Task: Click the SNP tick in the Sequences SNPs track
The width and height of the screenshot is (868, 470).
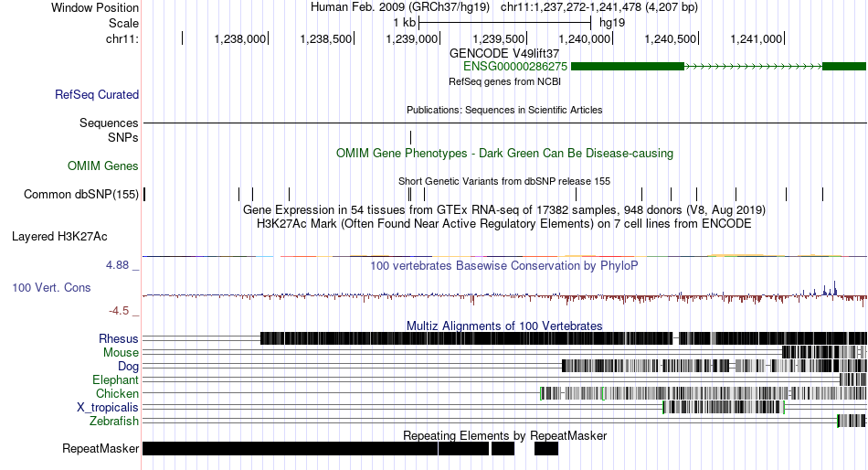Action: pos(411,137)
